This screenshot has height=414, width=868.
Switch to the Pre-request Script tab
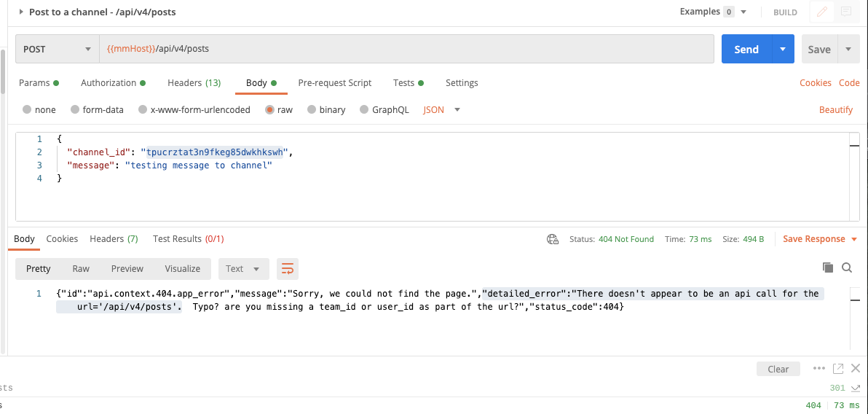coord(334,83)
